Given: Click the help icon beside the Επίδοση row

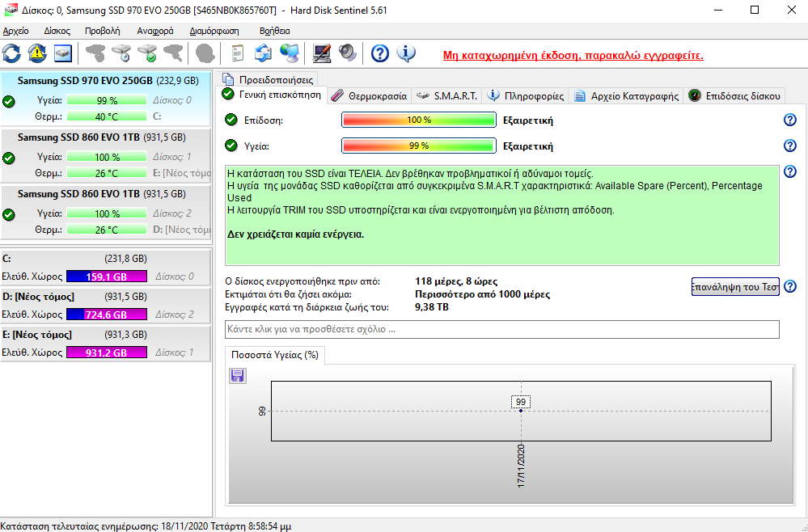Looking at the screenshot, I should (x=790, y=120).
